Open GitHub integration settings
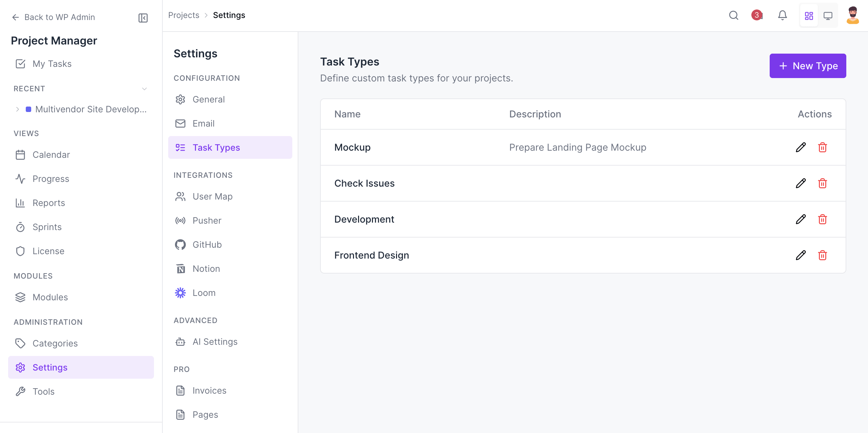Image resolution: width=868 pixels, height=433 pixels. (x=207, y=244)
